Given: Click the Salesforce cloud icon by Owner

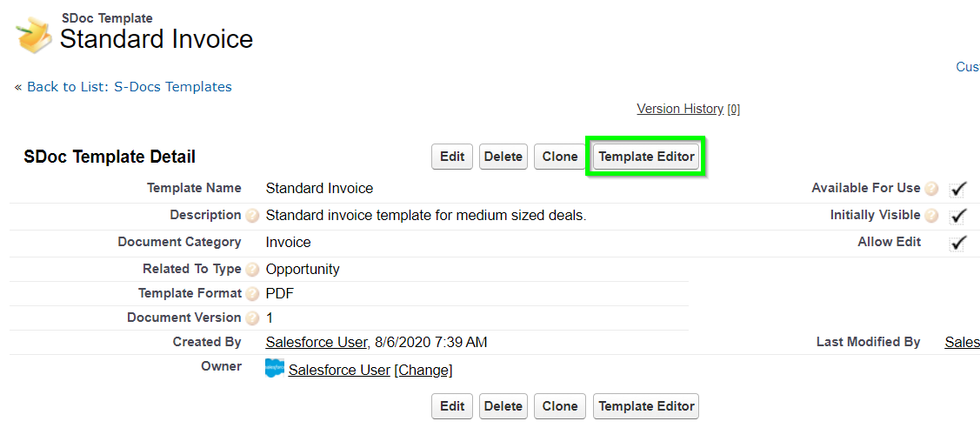Looking at the screenshot, I should pyautogui.click(x=275, y=369).
